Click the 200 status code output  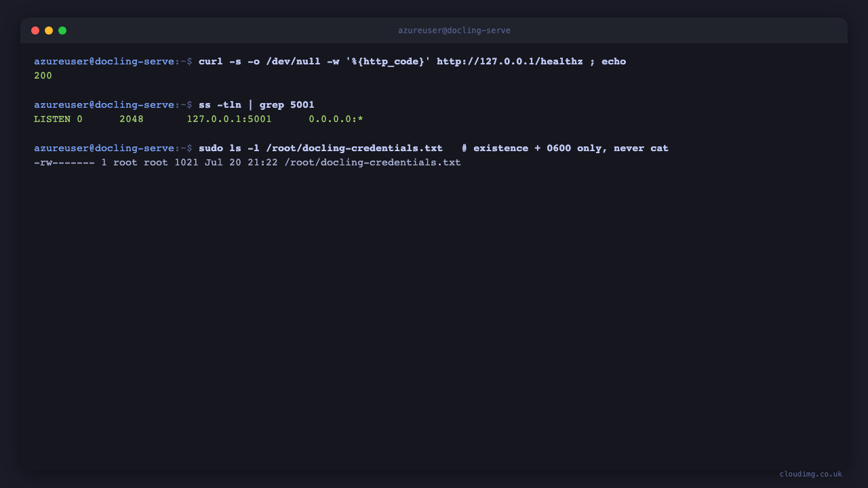pyautogui.click(x=43, y=76)
